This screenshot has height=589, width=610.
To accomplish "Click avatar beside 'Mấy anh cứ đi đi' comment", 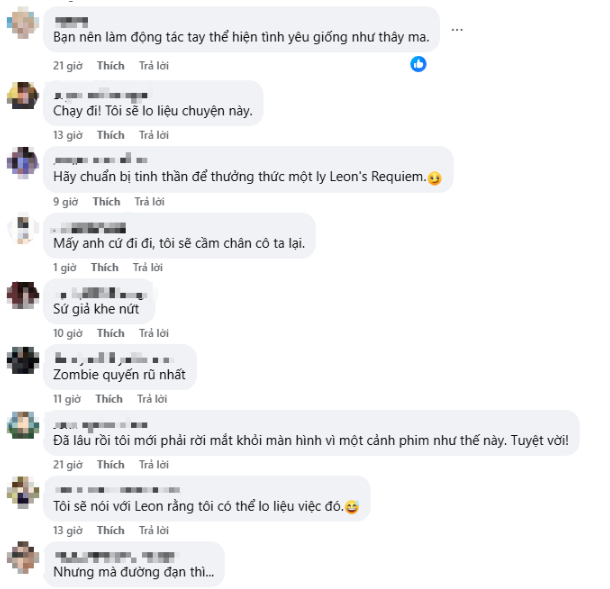I will click(23, 228).
